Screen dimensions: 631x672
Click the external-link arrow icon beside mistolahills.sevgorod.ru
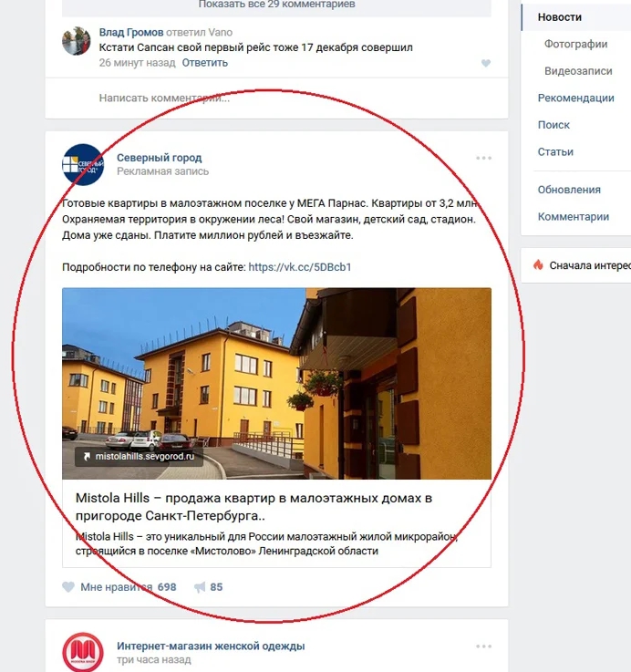point(87,457)
